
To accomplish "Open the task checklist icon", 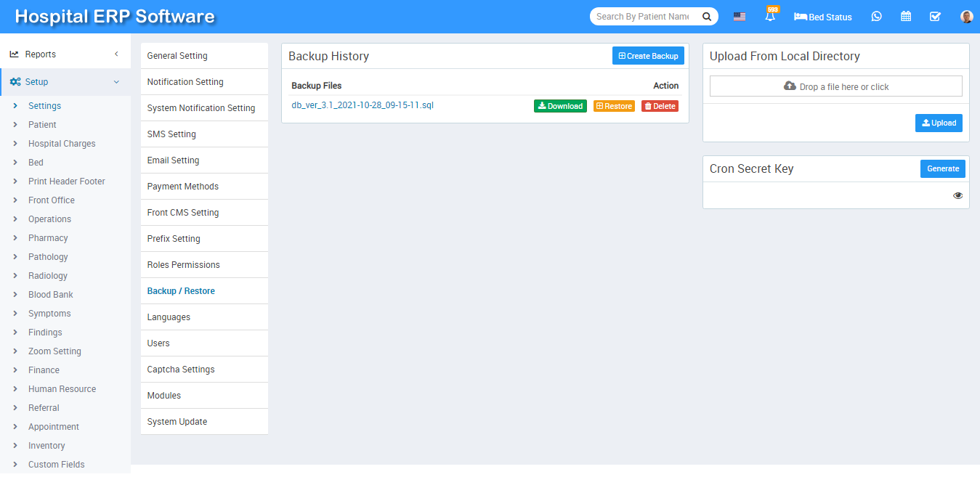I will 935,17.
